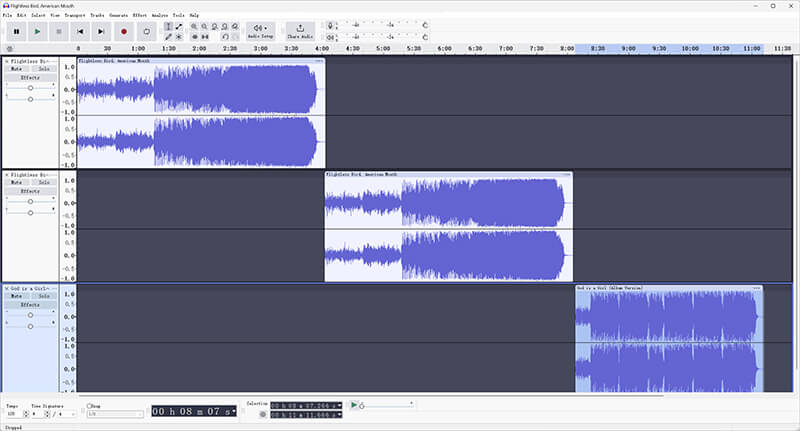Open the Edit menu
This screenshot has height=431, width=800.
pyautogui.click(x=21, y=15)
